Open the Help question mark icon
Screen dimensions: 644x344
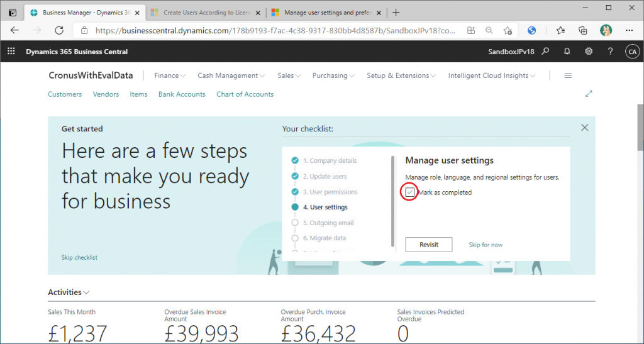coord(610,52)
